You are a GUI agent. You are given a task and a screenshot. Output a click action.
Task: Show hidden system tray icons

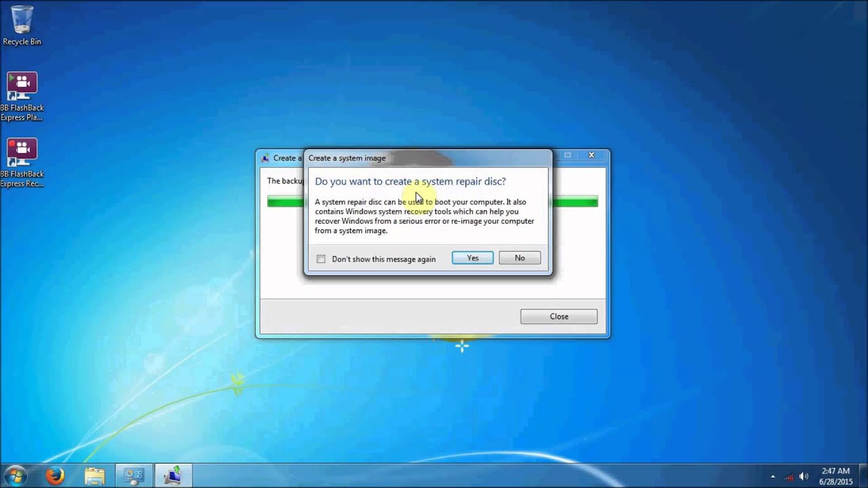(x=773, y=476)
